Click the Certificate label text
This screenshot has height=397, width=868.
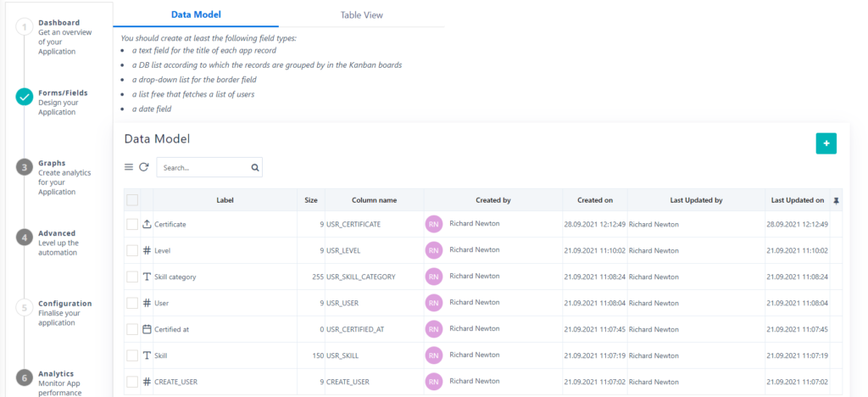click(170, 224)
